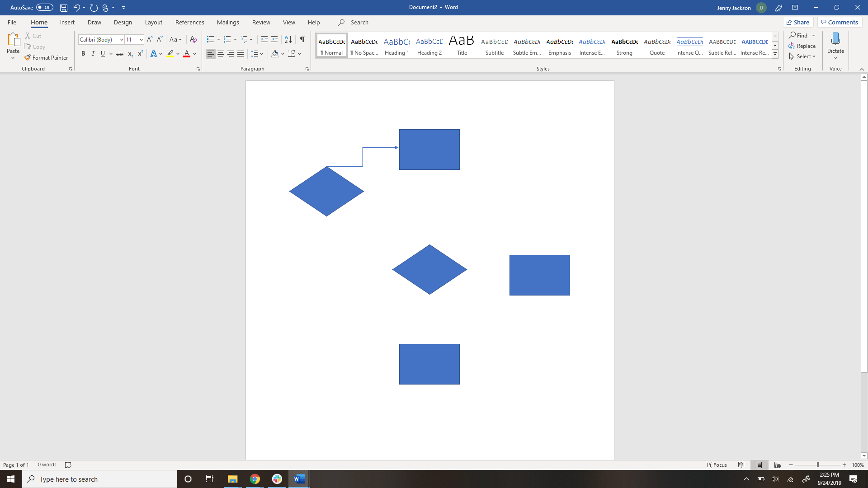The height and width of the screenshot is (488, 868).
Task: Select the Align Center icon
Action: click(220, 54)
